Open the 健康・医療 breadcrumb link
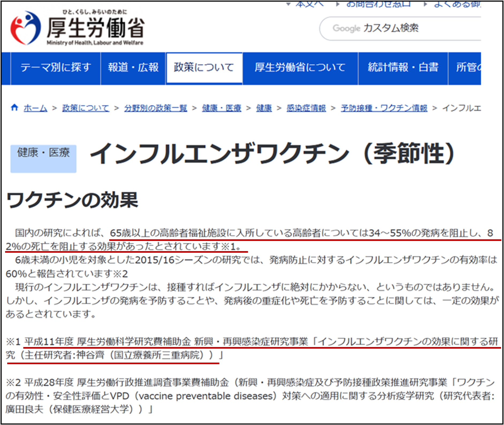Screen dimensions: 504x425 tap(222, 108)
